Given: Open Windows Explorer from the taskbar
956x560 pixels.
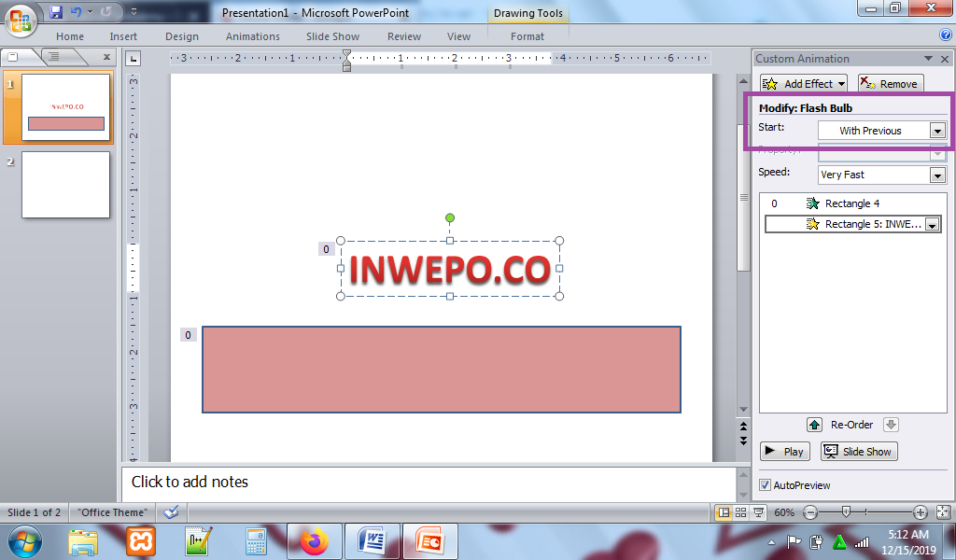Looking at the screenshot, I should [83, 541].
